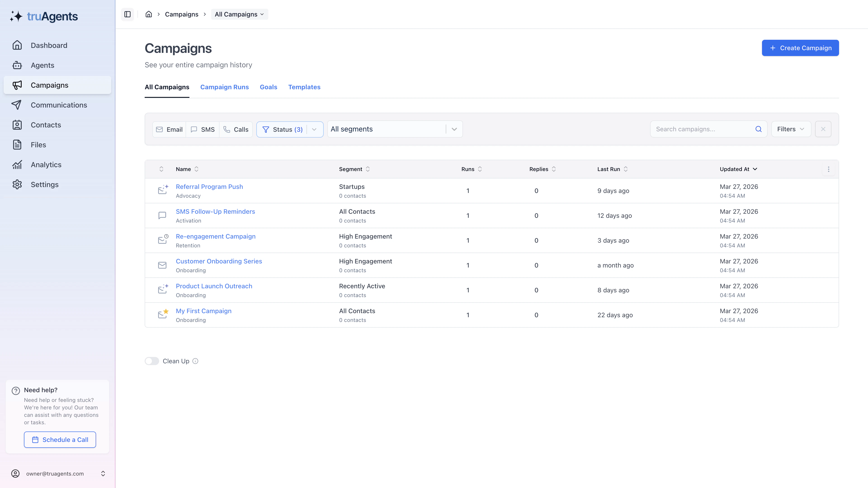This screenshot has height=488, width=868.
Task: Open Communications from the sidebar
Action: pyautogui.click(x=59, y=105)
